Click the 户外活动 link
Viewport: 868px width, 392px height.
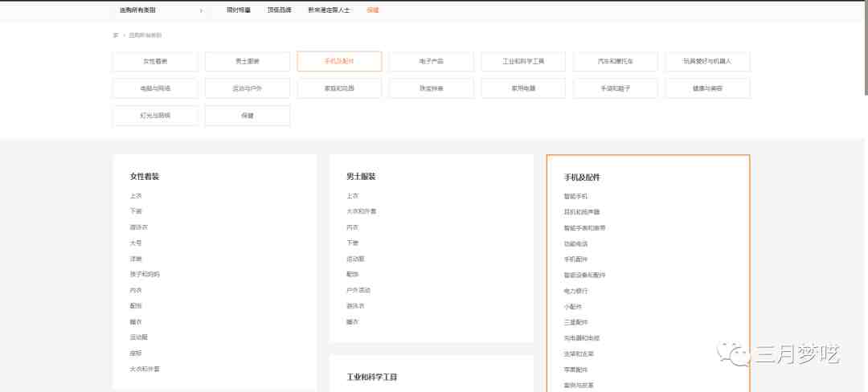coord(358,290)
